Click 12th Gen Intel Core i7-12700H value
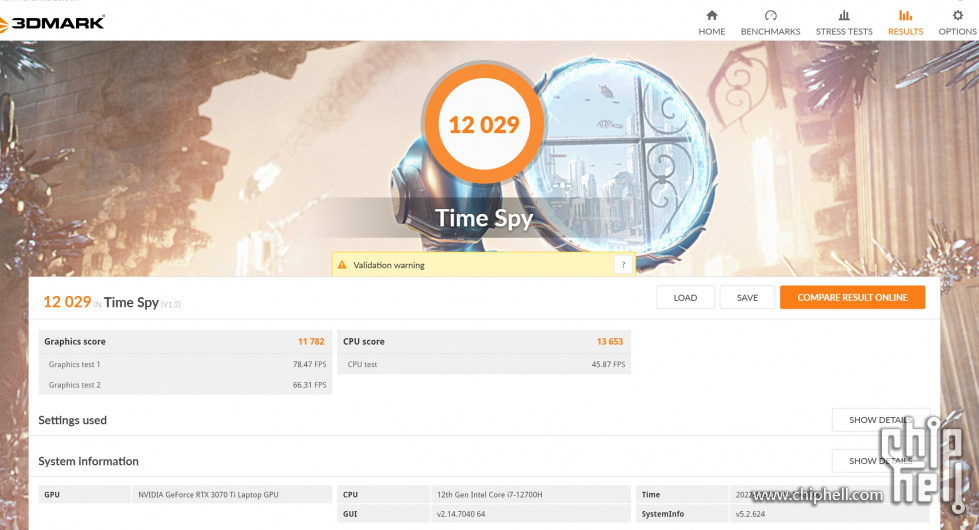979x530 pixels. coord(490,494)
